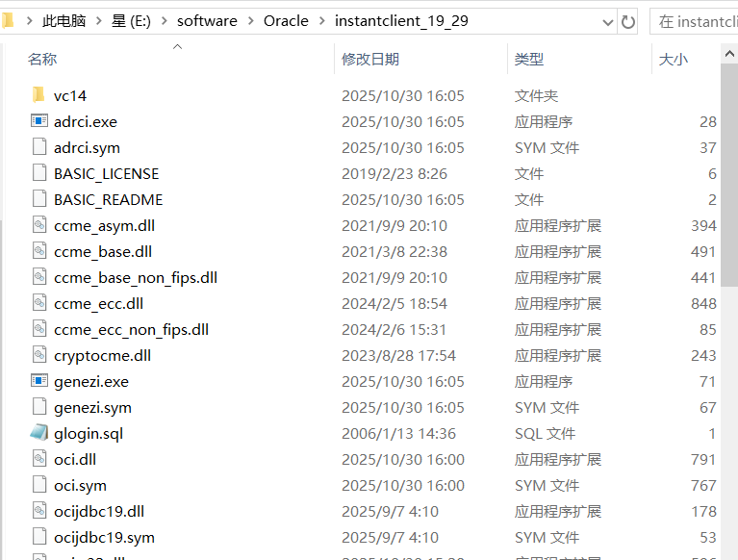
Task: Select the ocijdbc19.dll file name
Action: coord(99,512)
